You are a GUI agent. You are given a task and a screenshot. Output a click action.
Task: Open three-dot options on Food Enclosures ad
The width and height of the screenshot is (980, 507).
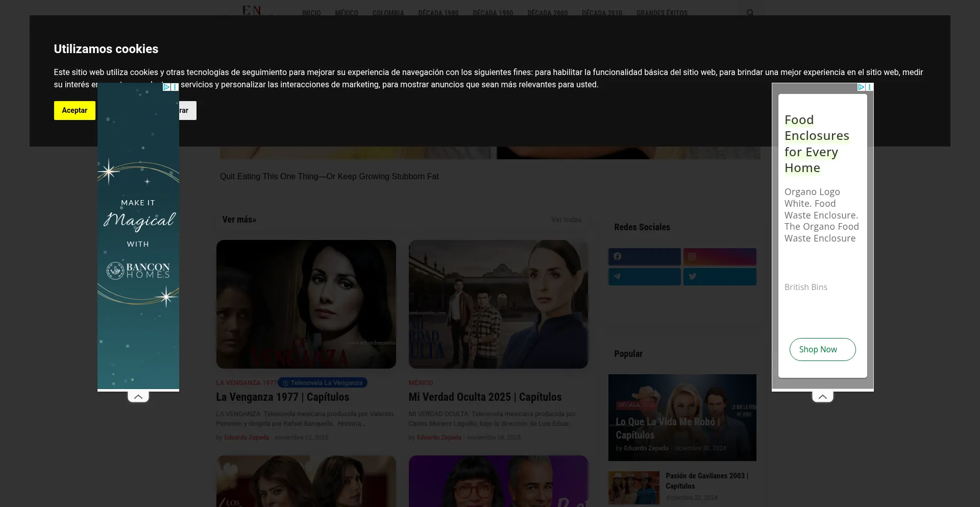[870, 87]
